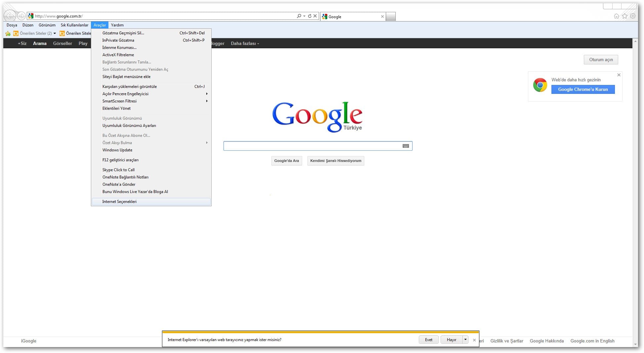
Task: Open the Dosya menu
Action: (x=12, y=25)
